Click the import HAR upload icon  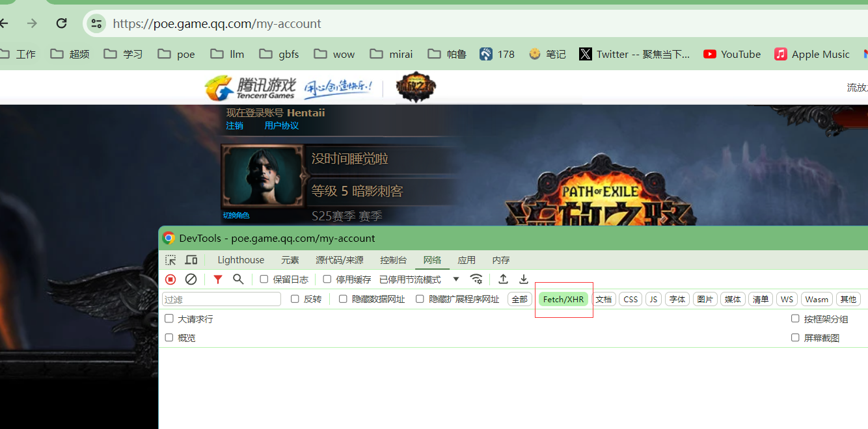[503, 279]
